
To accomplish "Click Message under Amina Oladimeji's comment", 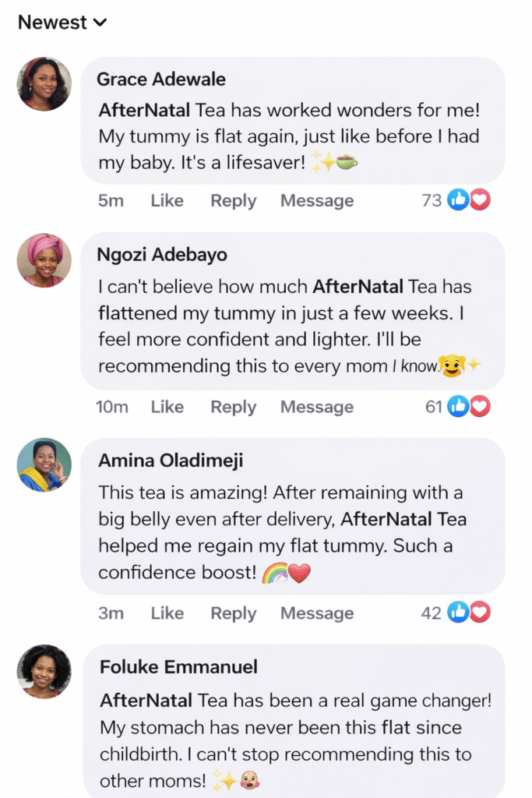I will [316, 613].
